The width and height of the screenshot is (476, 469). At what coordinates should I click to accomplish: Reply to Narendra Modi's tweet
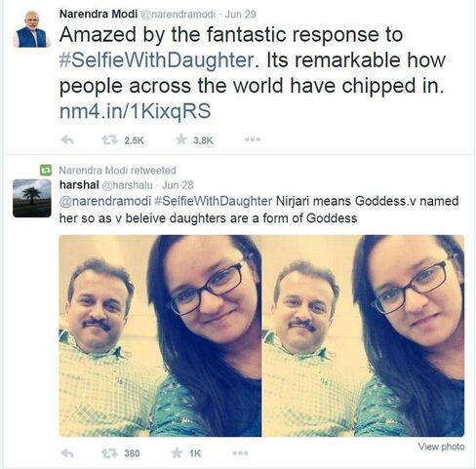tap(67, 140)
